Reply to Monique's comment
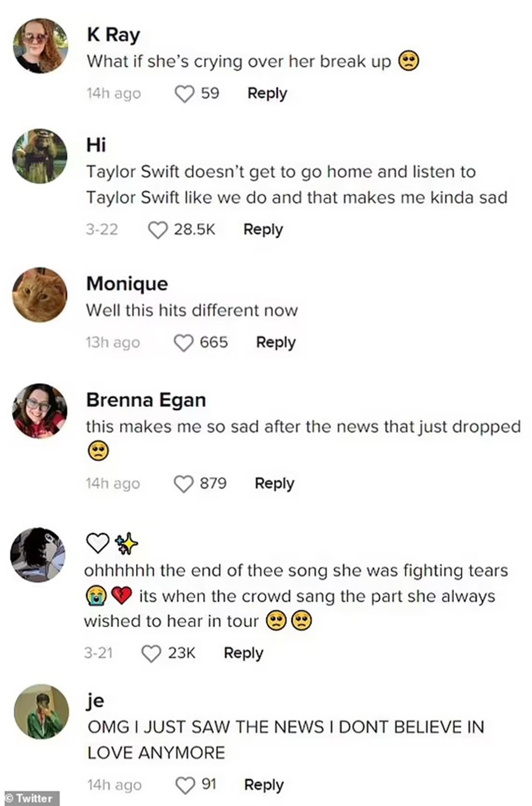 [x=275, y=342]
